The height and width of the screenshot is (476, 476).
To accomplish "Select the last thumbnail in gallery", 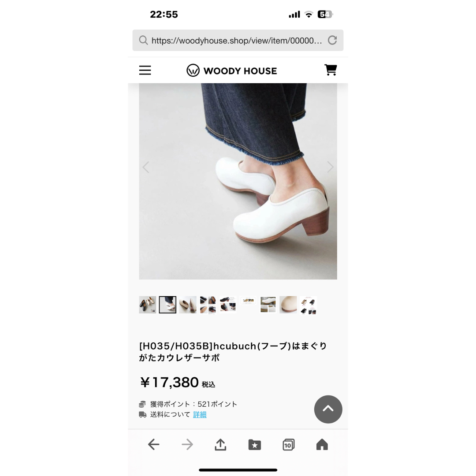I will [308, 305].
